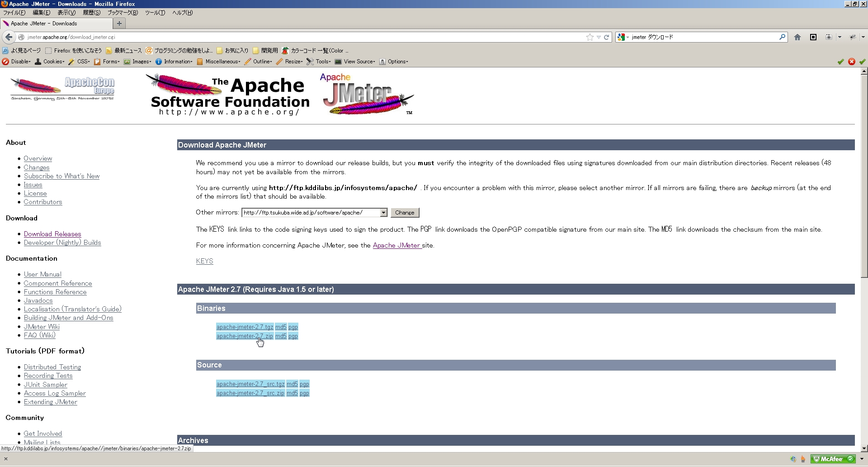The width and height of the screenshot is (868, 467).
Task: Open the Images dropdown menu
Action: (x=137, y=62)
